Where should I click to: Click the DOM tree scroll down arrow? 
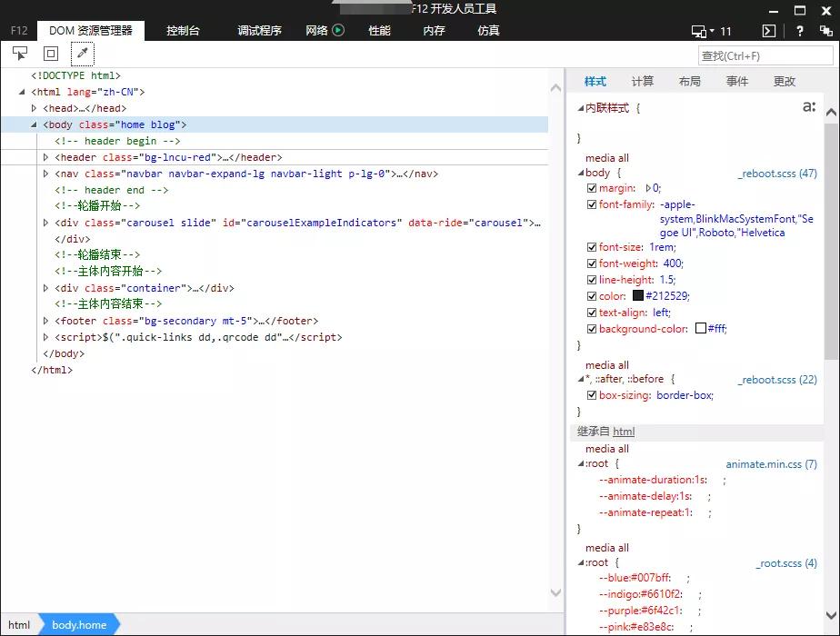click(x=556, y=592)
